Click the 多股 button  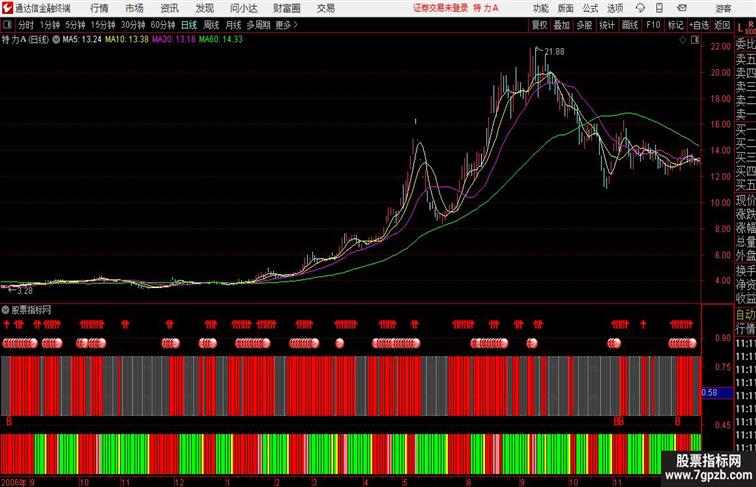coord(584,25)
